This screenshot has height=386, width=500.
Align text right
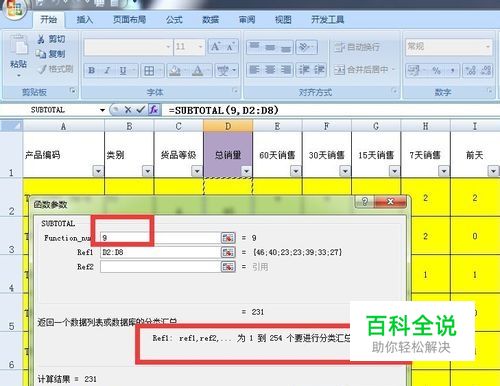(x=286, y=70)
